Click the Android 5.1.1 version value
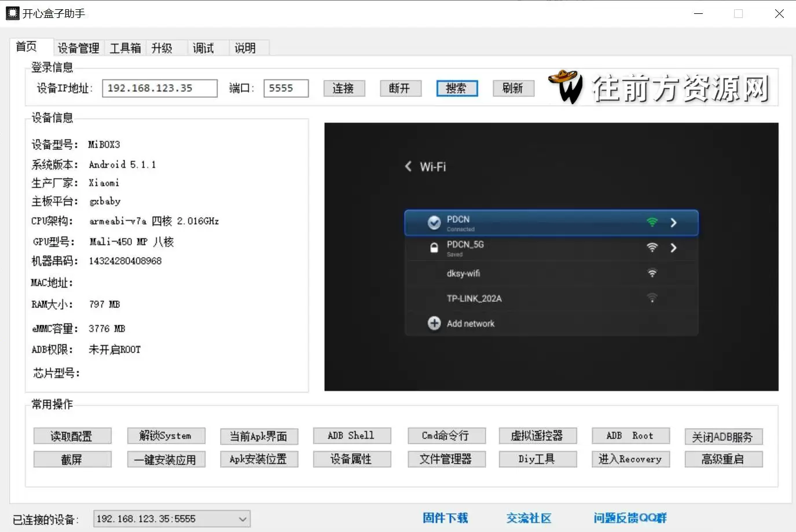Viewport: 796px width, 532px height. [122, 164]
